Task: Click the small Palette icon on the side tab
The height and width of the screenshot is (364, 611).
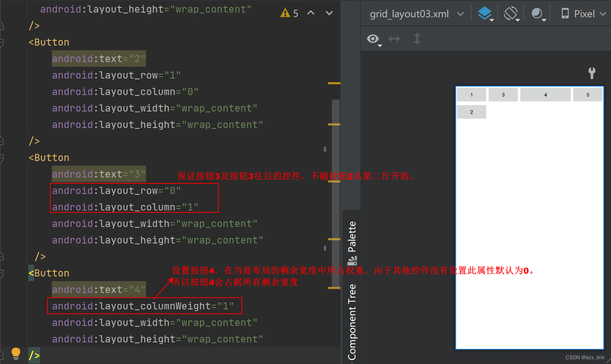Action: [x=352, y=261]
